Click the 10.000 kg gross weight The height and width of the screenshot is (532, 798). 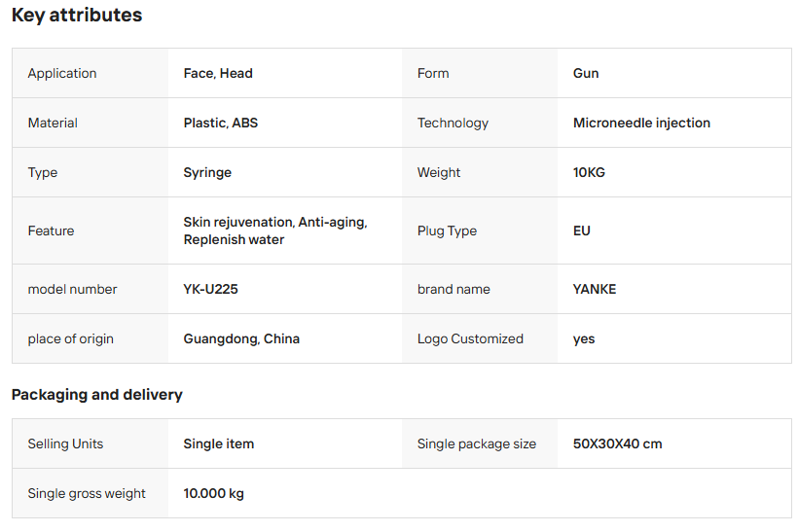coord(214,494)
